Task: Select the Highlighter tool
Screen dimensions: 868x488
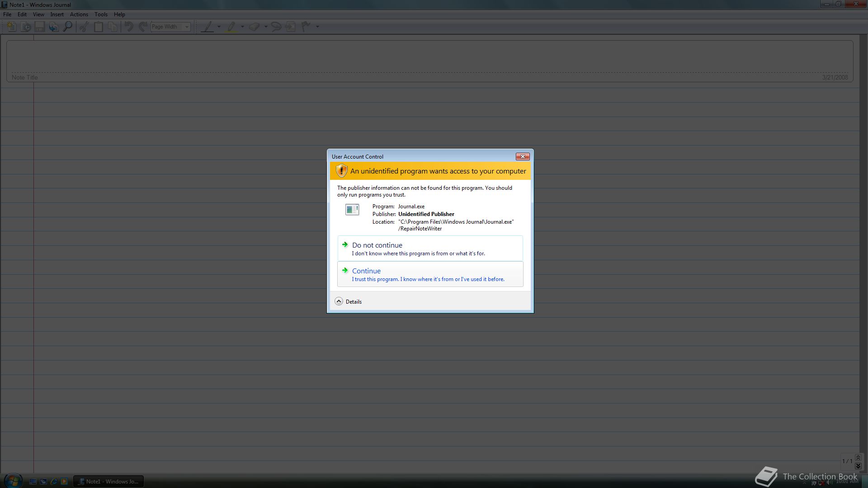Action: 231,27
